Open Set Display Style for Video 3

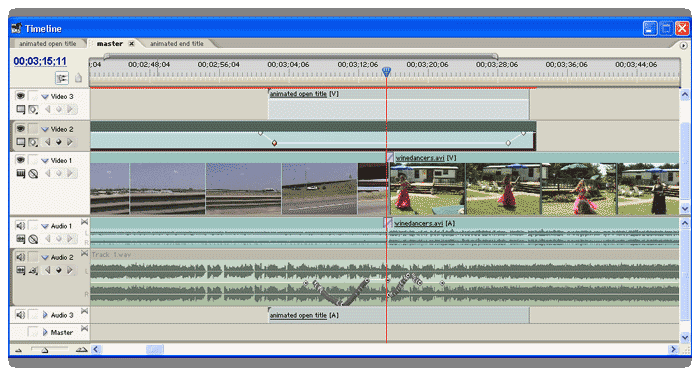[x=21, y=109]
